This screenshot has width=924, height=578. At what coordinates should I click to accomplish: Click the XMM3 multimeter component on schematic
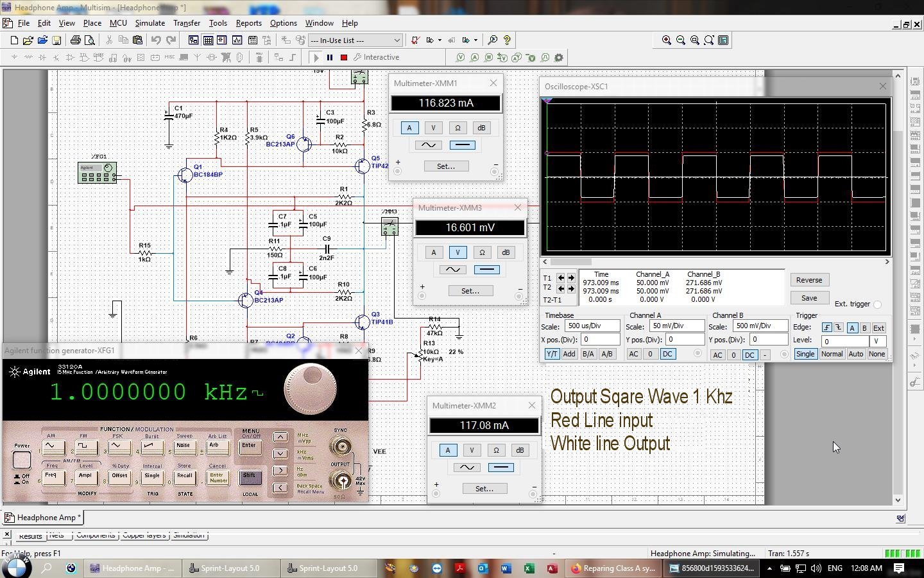[x=389, y=227]
